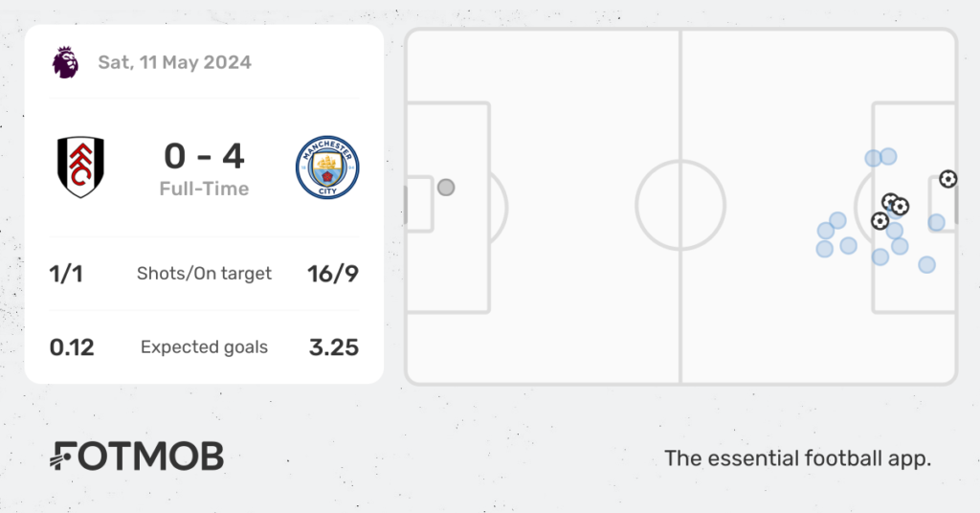
Task: Select the goal icon nearest the goal line
Action: tap(948, 179)
